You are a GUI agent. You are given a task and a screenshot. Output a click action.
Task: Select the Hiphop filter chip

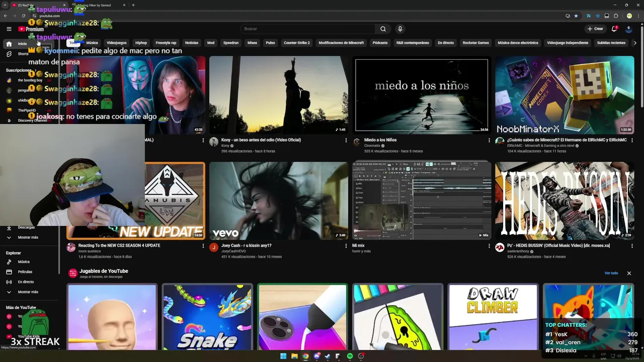pyautogui.click(x=141, y=43)
